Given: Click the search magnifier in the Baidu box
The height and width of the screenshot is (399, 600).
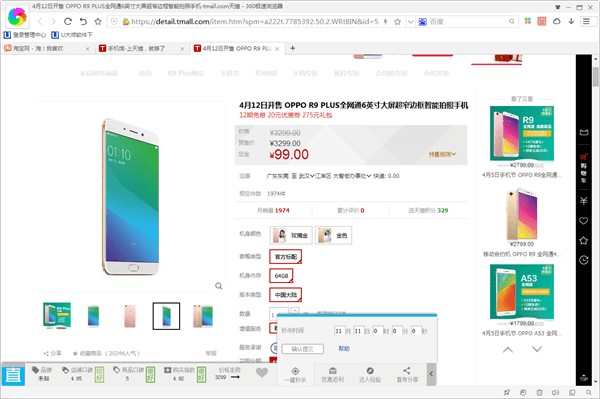Looking at the screenshot, I should pyautogui.click(x=512, y=22).
